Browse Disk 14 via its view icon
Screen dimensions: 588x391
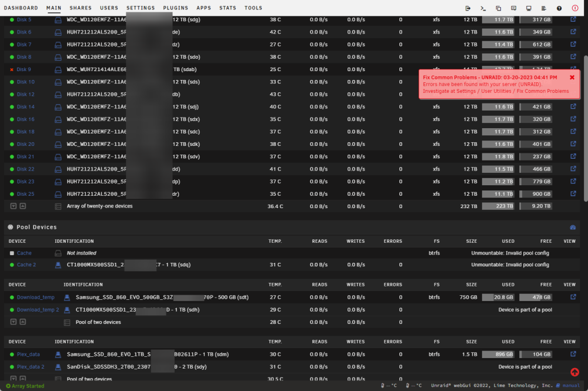click(x=573, y=106)
